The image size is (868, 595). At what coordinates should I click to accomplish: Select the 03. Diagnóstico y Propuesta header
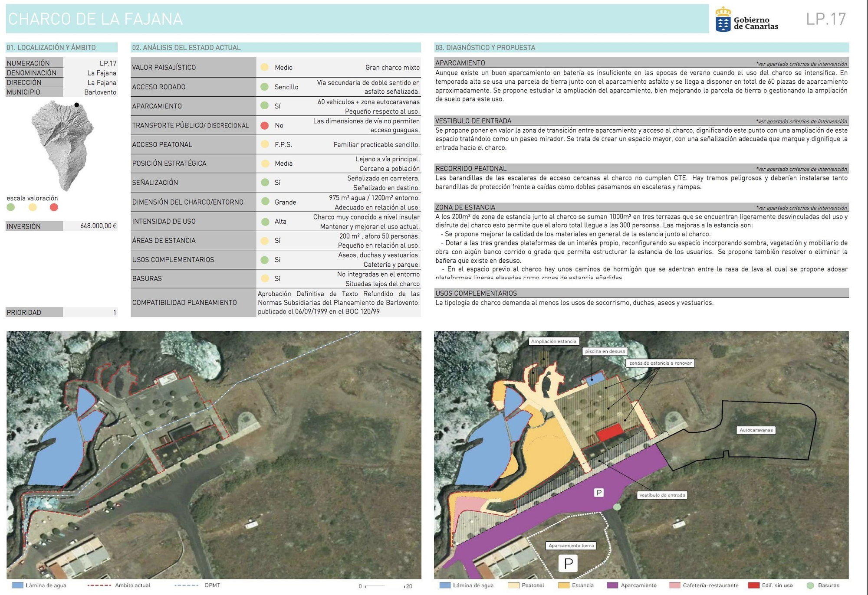pos(485,48)
